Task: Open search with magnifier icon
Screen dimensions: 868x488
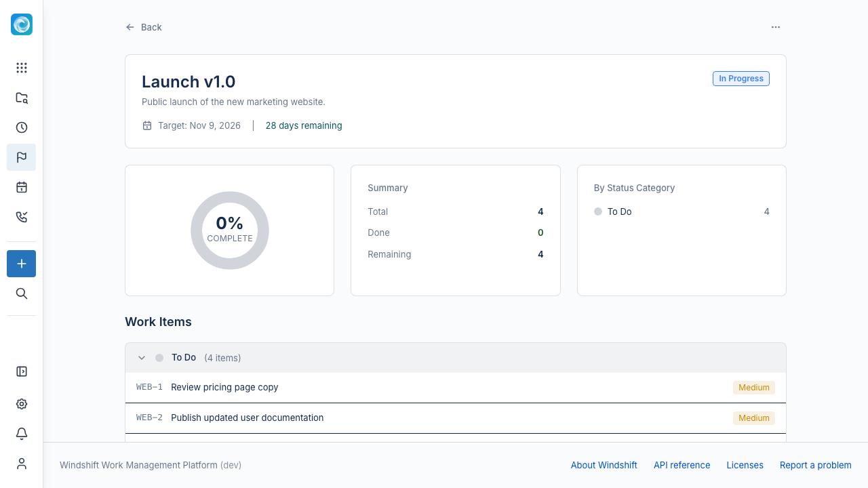Action: [x=22, y=293]
